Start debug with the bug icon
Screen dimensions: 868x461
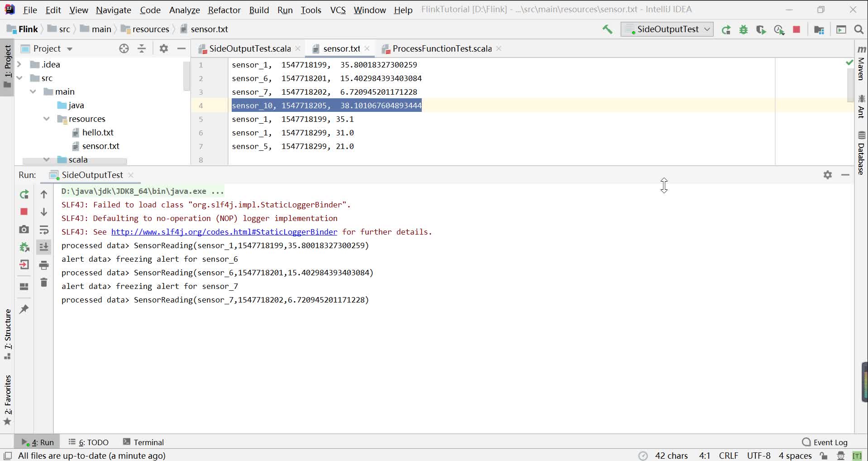744,29
